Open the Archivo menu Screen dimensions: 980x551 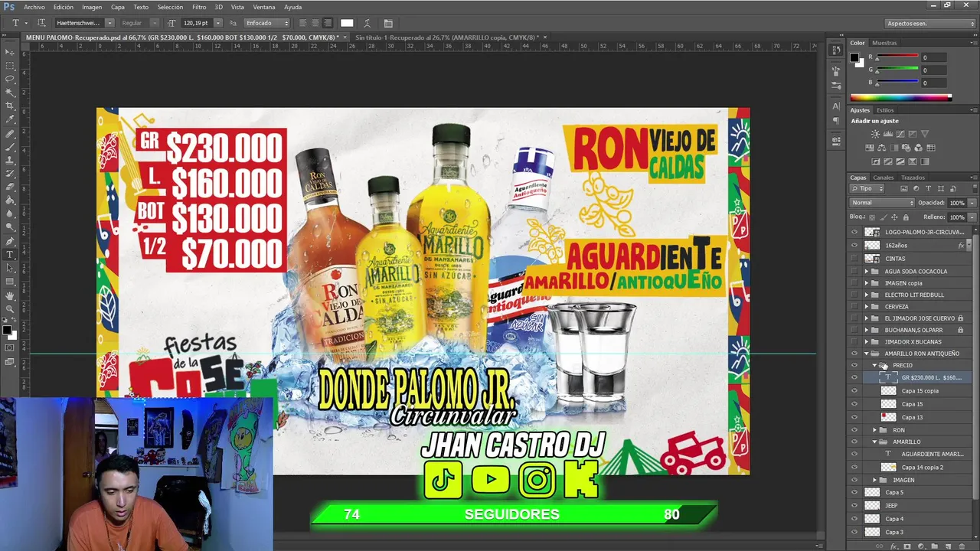click(x=34, y=7)
